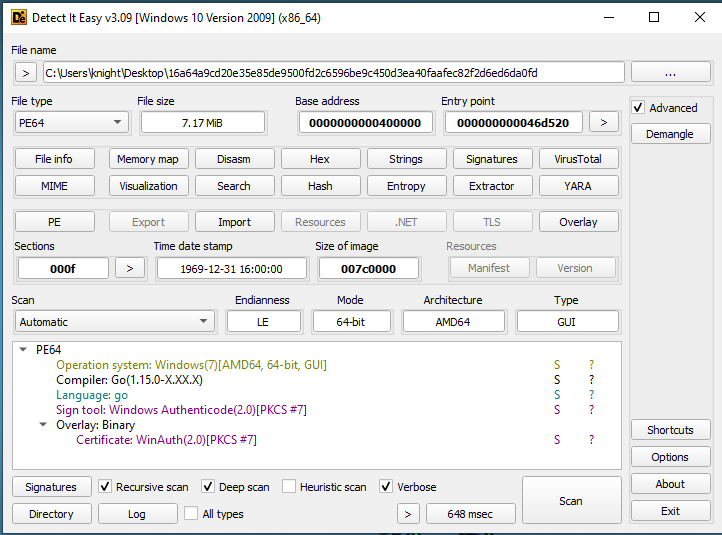Open the Scan mode Automatic dropdown

point(115,321)
